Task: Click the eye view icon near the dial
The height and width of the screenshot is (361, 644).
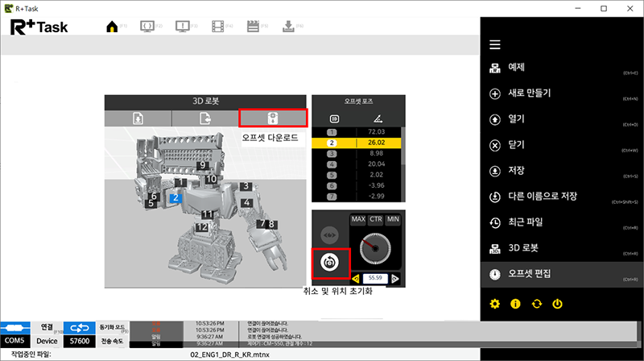Action: [x=329, y=235]
